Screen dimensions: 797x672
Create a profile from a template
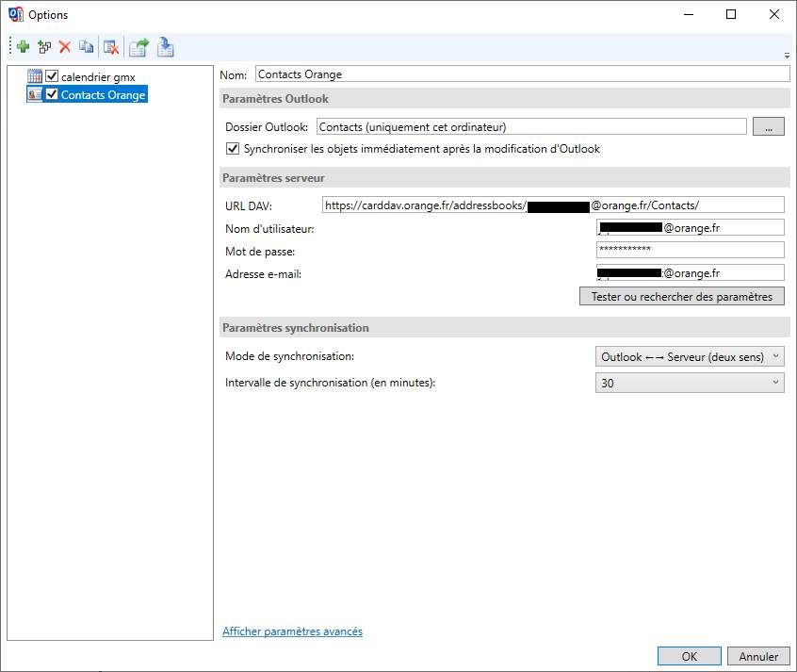pyautogui.click(x=43, y=46)
